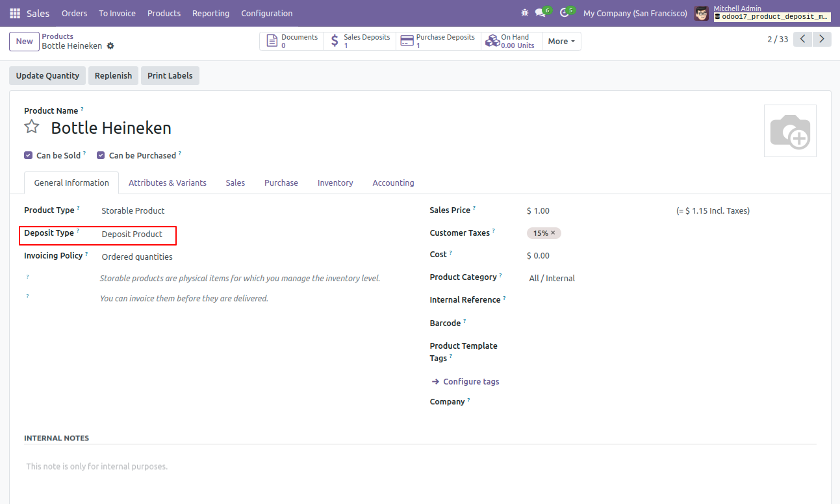Remove the 15% customer tax tag
The image size is (840, 504).
(x=553, y=233)
